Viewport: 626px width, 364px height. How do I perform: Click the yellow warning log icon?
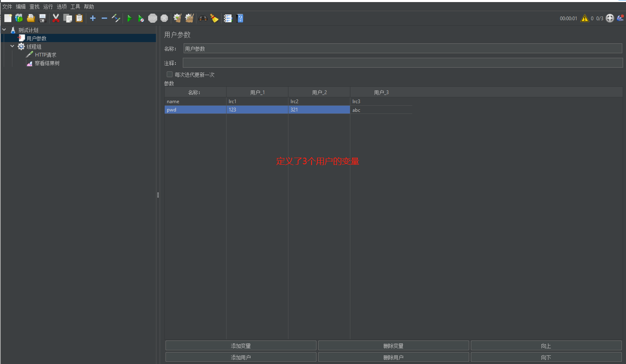pyautogui.click(x=585, y=18)
